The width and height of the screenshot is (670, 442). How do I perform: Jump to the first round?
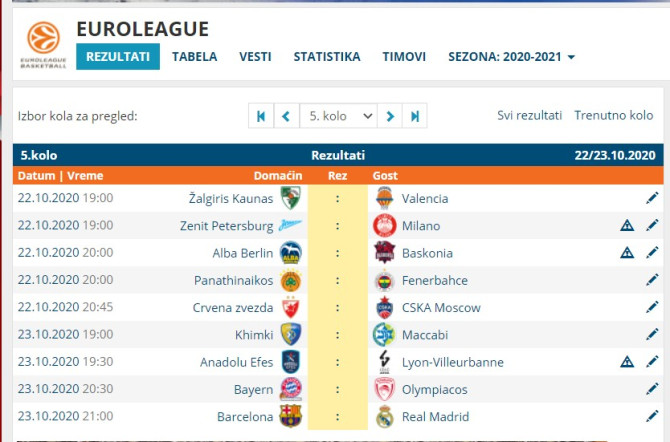pyautogui.click(x=261, y=116)
